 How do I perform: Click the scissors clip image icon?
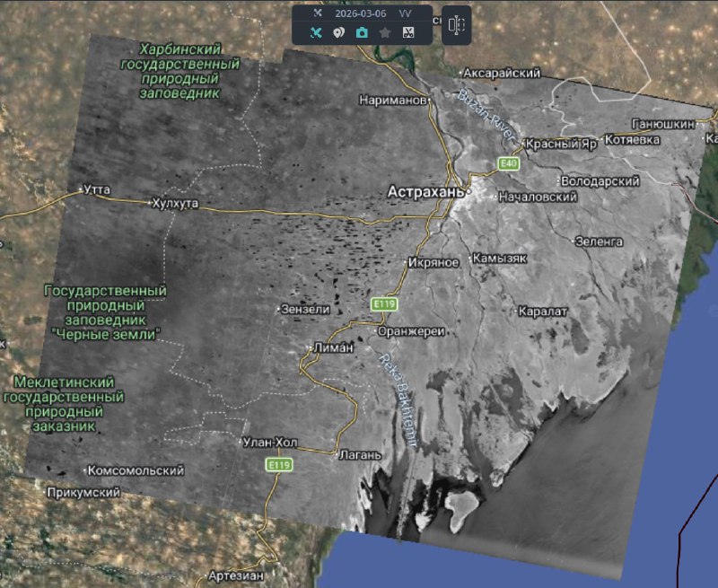408,33
